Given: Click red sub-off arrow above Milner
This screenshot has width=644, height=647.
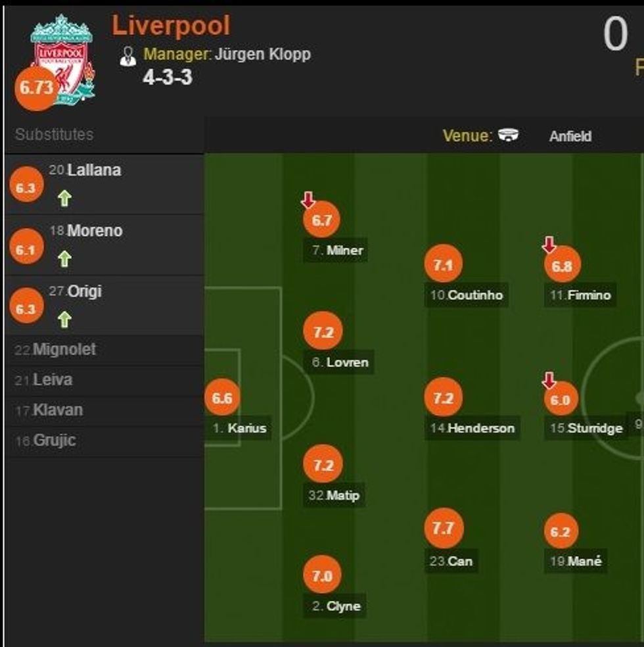Looking at the screenshot, I should click(308, 199).
